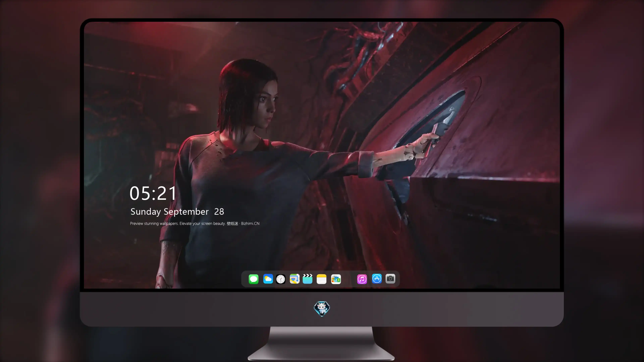
Task: Open the photo collage app icon in the dock
Action: point(336,279)
